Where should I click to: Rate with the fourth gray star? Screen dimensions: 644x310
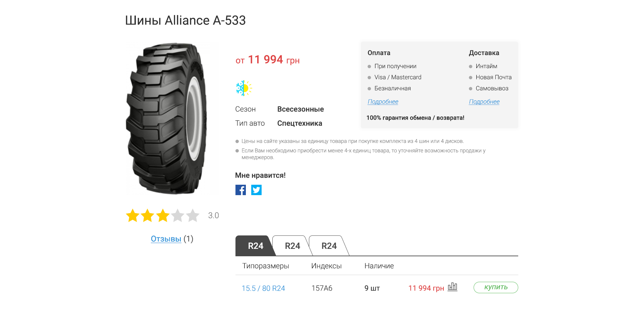178,216
